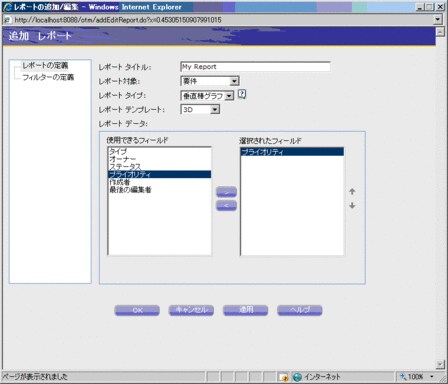
Task: Open the address bar dropdown arrow
Action: tap(438, 20)
